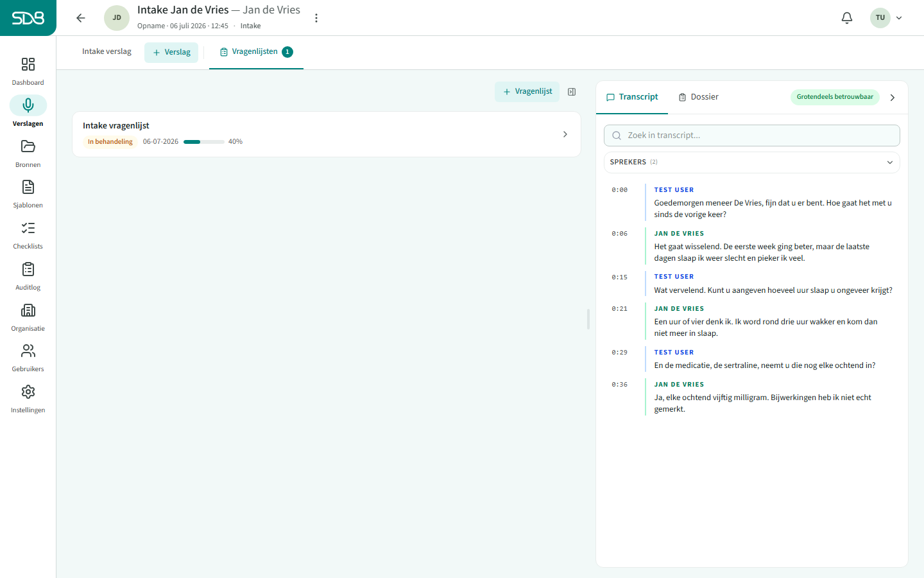
Task: Open the three-dot options menu
Action: click(x=316, y=18)
